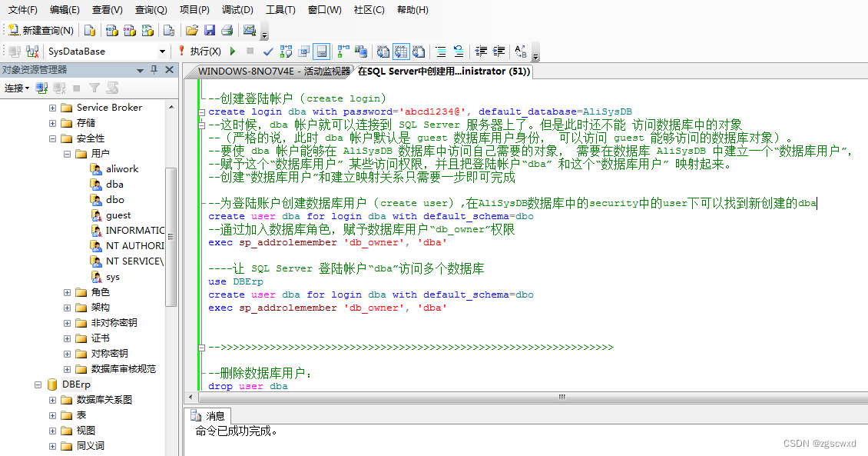Collapse the create login code region
The image size is (868, 456).
(201, 112)
